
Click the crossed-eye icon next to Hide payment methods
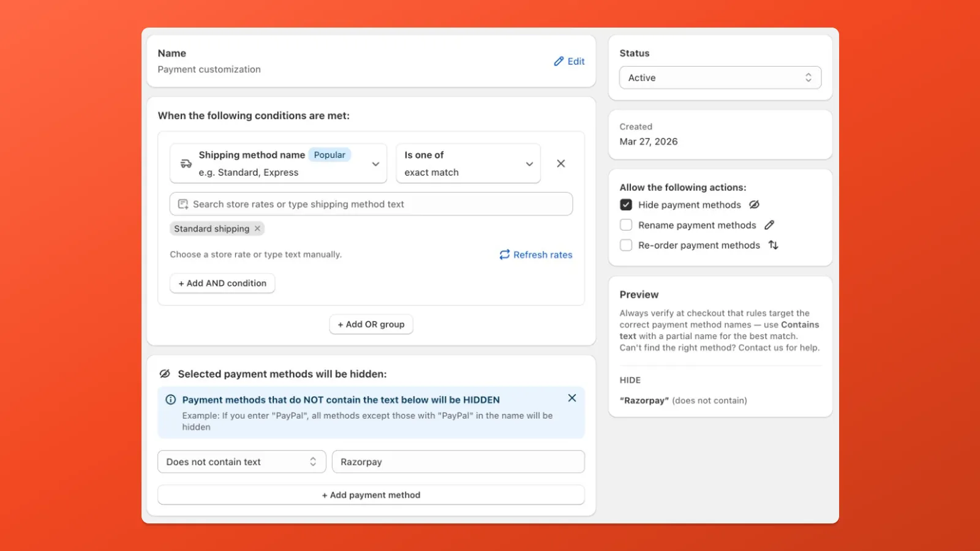[x=754, y=204]
